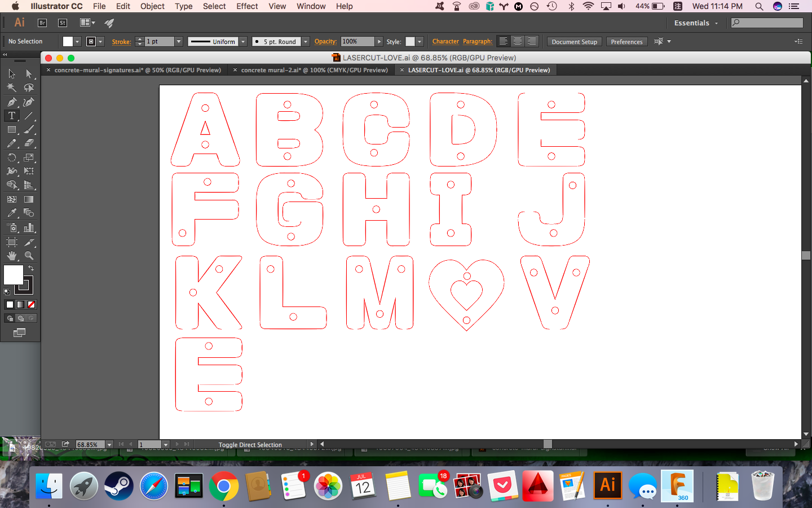Enable Draw Inside mode
This screenshot has width=812, height=508.
pos(32,318)
